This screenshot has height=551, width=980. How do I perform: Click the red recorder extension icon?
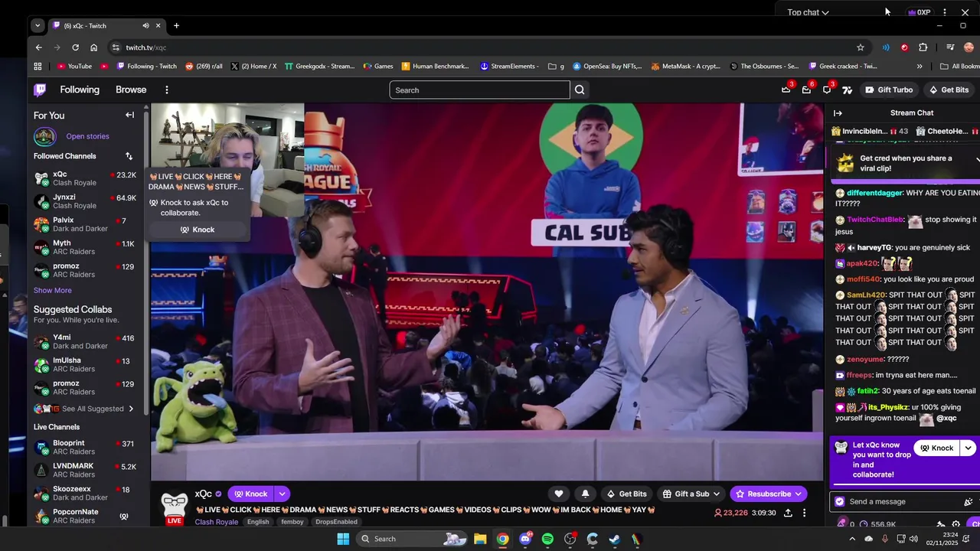(904, 47)
